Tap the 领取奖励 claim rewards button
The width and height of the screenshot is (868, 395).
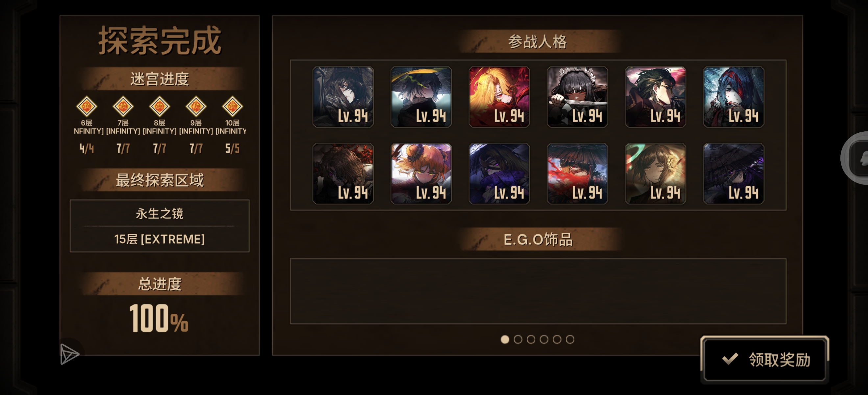[x=764, y=359]
